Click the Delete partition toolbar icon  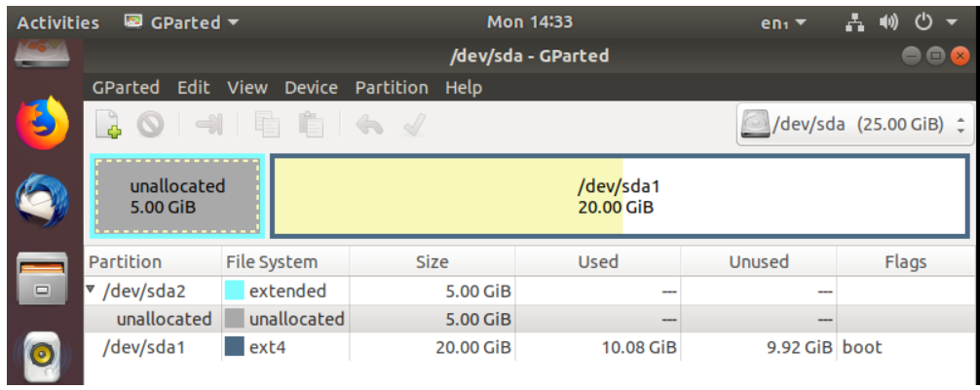150,125
